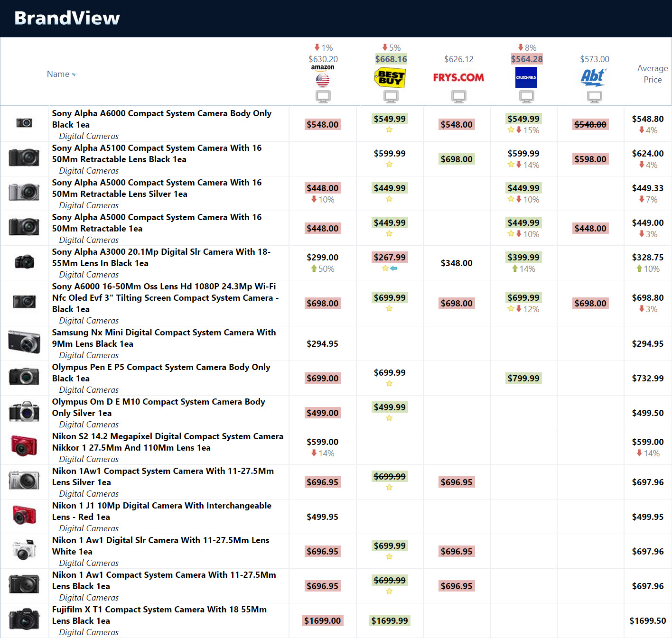
Task: Click star under Best Buy Sony A3000 $267.99
Action: point(385,268)
